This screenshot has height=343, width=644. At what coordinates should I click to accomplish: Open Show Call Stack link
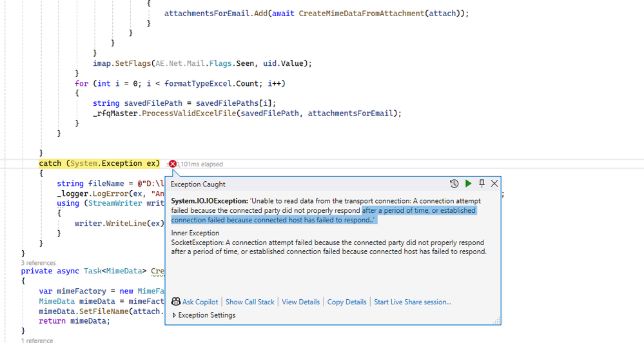[249, 302]
